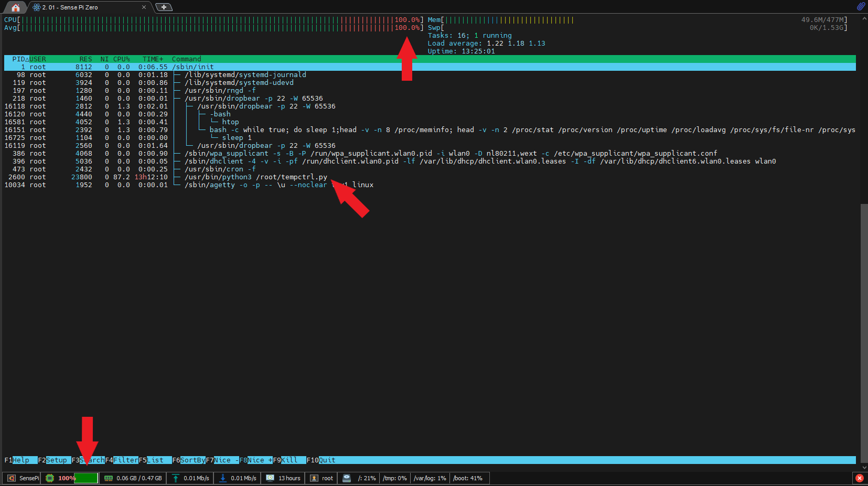Click the '/boot: 41%' disk usage entry

468,478
